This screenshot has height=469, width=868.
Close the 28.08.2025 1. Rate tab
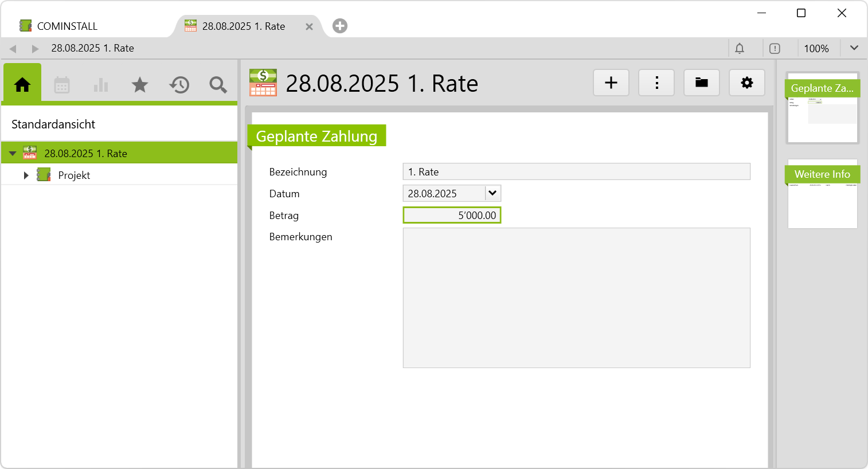[309, 27]
